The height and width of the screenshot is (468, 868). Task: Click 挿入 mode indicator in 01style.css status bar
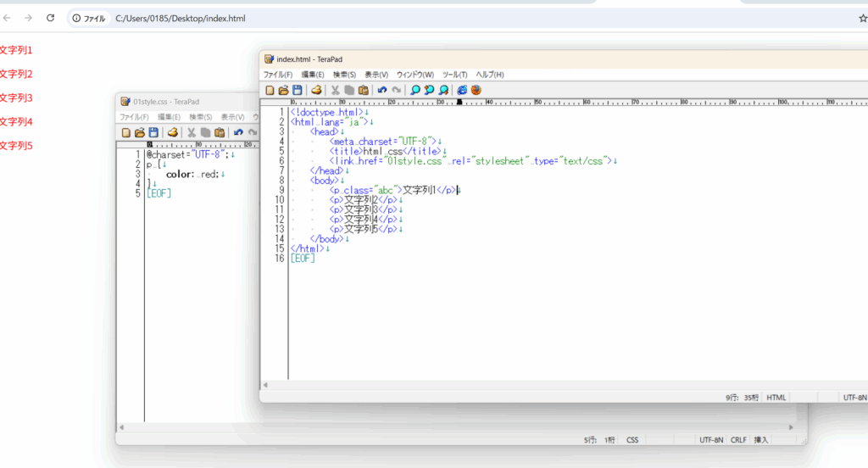[761, 440]
